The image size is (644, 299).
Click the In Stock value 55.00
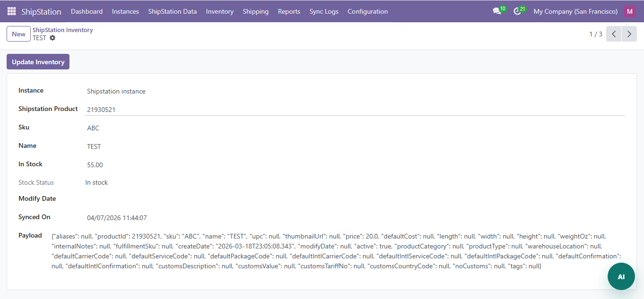[95, 165]
